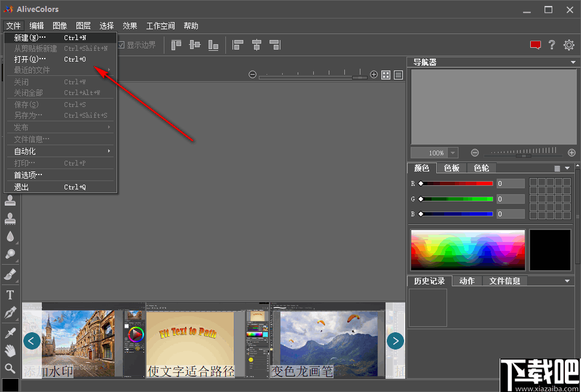Switch to the 色轮 tab

pyautogui.click(x=482, y=168)
